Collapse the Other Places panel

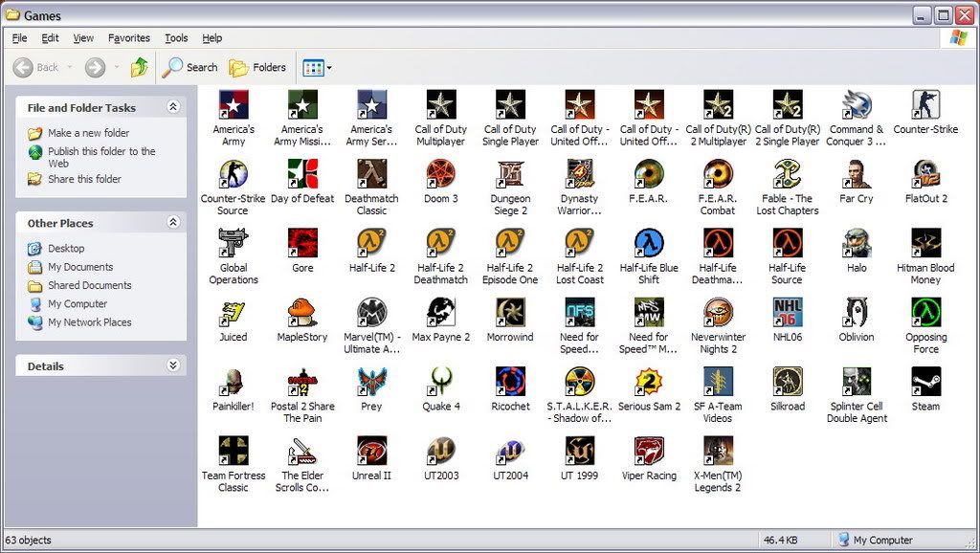pyautogui.click(x=173, y=222)
